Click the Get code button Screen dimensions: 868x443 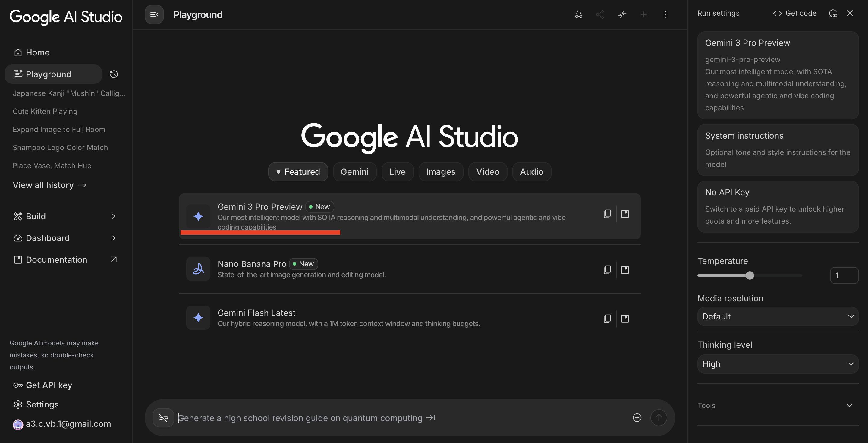(794, 14)
